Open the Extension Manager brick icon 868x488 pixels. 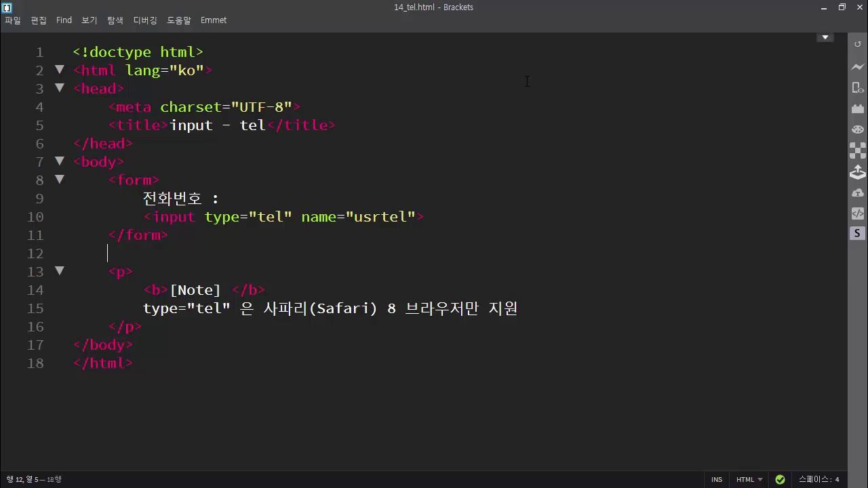[x=858, y=108]
